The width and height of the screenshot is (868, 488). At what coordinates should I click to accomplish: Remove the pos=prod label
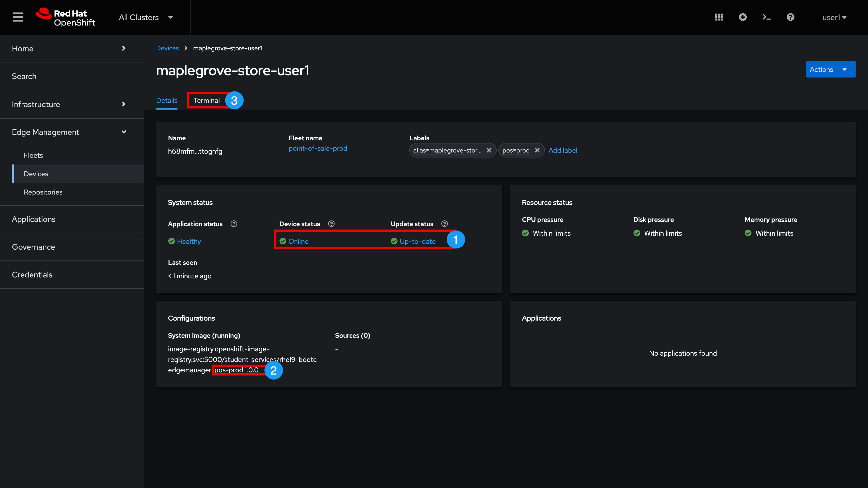537,150
